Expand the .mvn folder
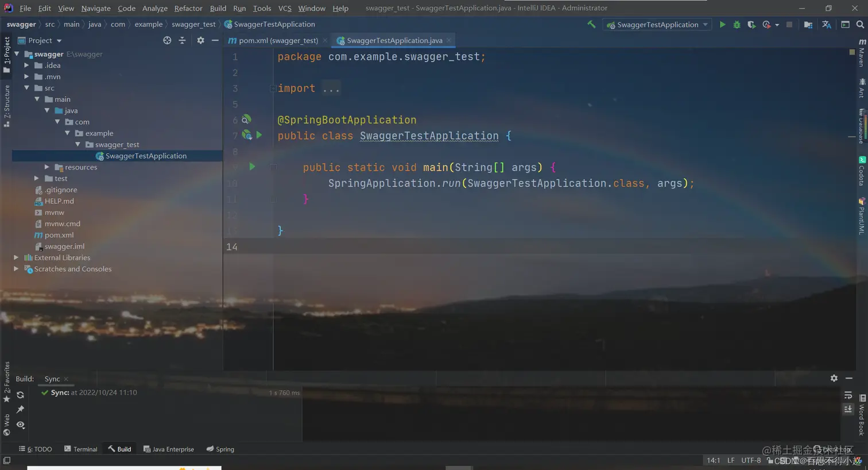Viewport: 868px width, 470px height. [x=26, y=76]
